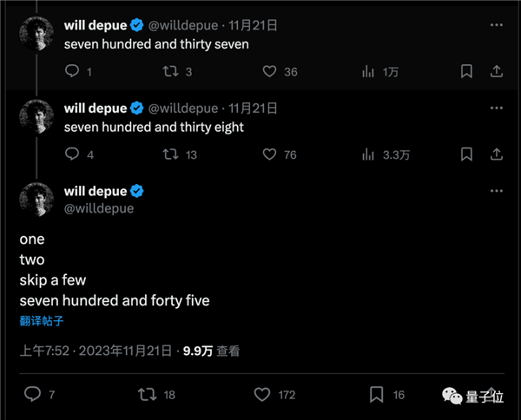The height and width of the screenshot is (420, 521).
Task: View analytics of the "thirty eight" tweet
Action: [x=368, y=154]
